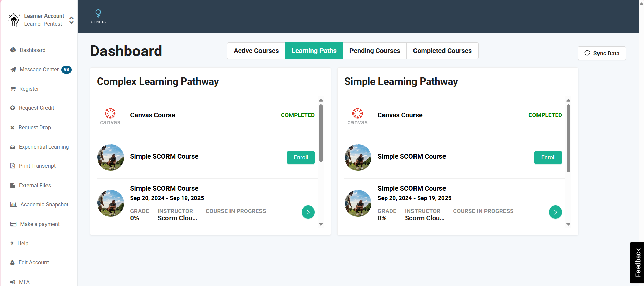Click the Register shopping cart icon
The height and width of the screenshot is (286, 644).
pos(13,89)
